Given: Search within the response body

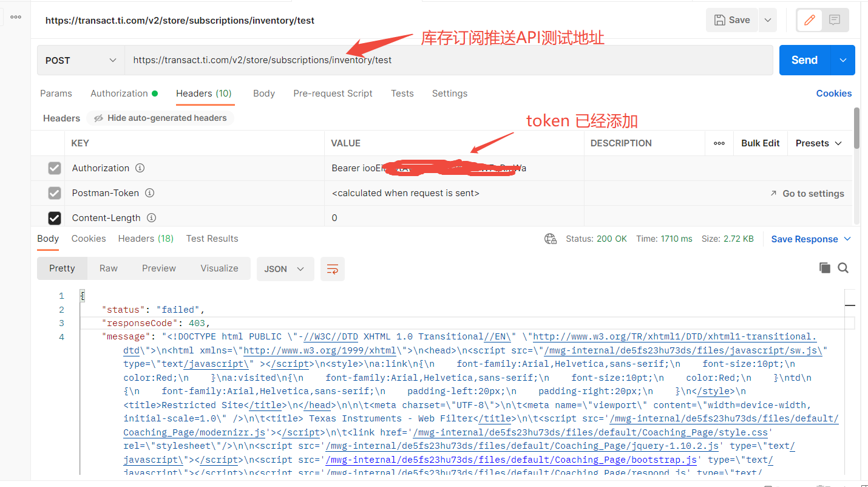Looking at the screenshot, I should coord(843,268).
